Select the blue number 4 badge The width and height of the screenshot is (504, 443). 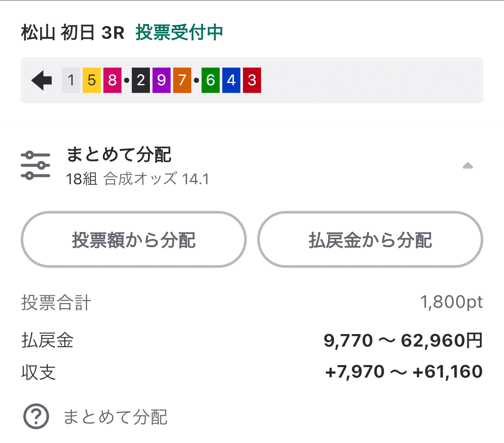coord(231,80)
